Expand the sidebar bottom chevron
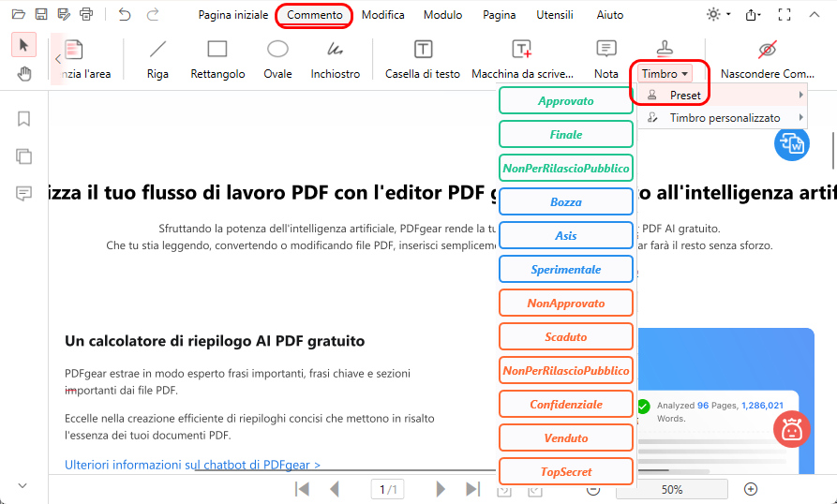Viewport: 837px width, 504px height. coord(22,485)
